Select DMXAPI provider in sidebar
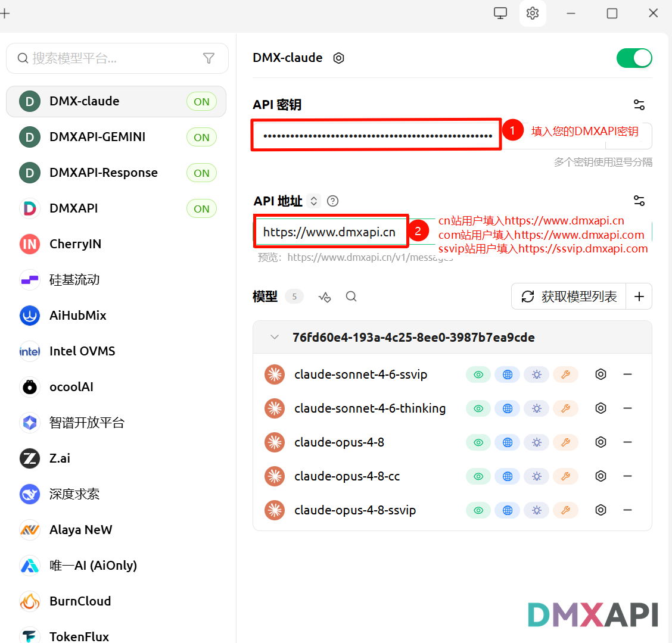The height and width of the screenshot is (643, 672). pos(116,208)
